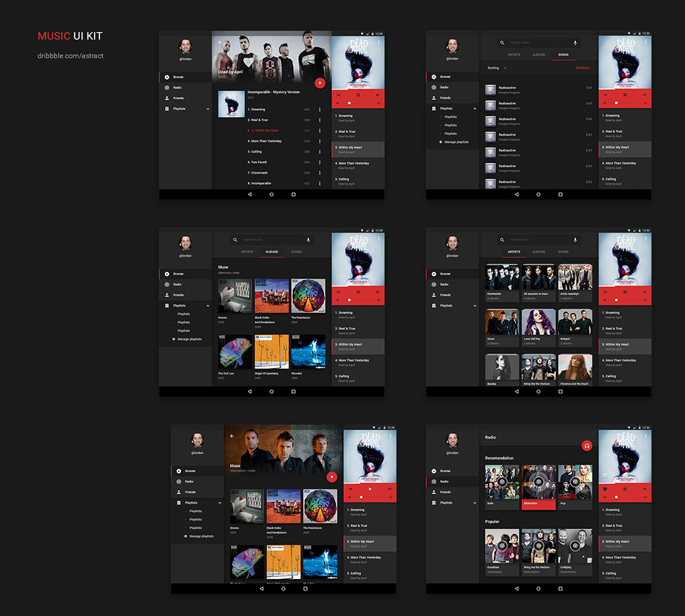The height and width of the screenshot is (616, 685).
Task: Skip to next track on Dead by April screen player
Action: pyautogui.click(x=378, y=94)
